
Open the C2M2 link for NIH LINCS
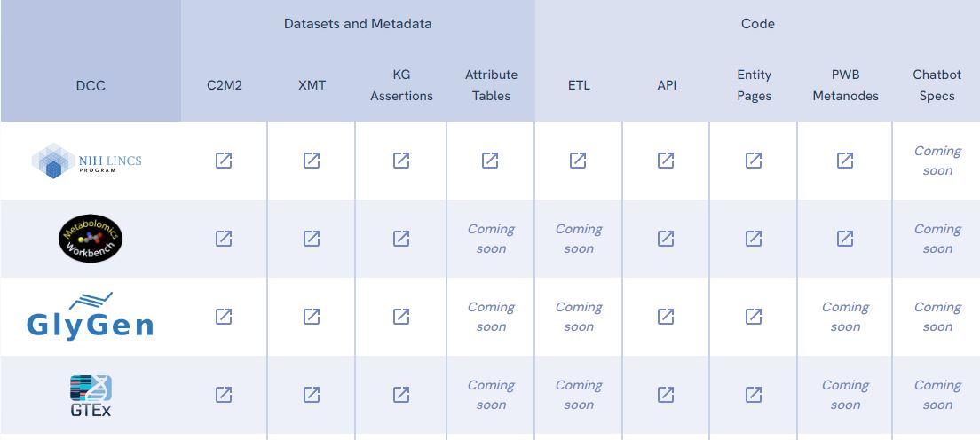point(224,161)
